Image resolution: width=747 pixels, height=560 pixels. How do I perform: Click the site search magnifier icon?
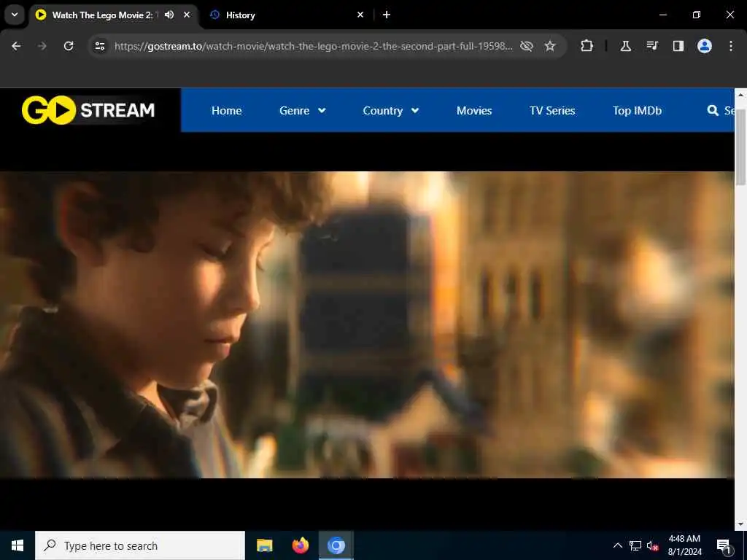click(713, 111)
